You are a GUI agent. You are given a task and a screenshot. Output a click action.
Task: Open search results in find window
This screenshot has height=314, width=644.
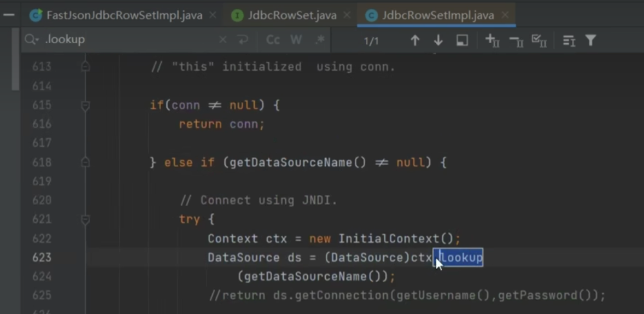[x=462, y=40]
